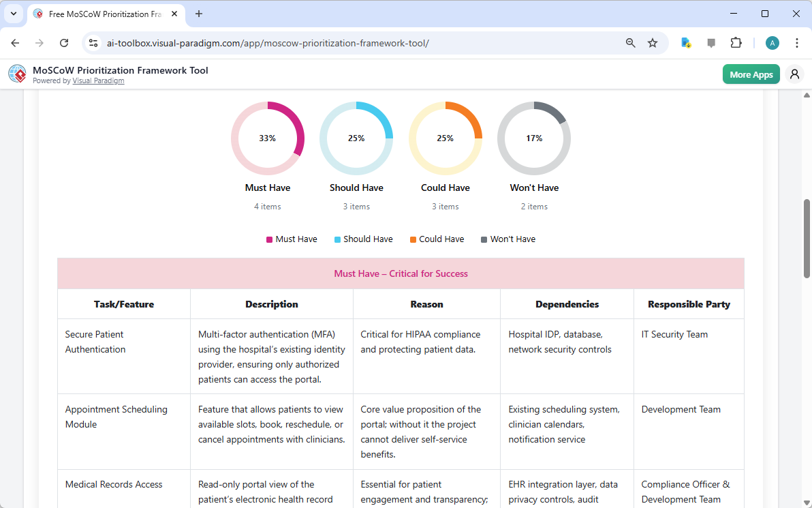The image size is (812, 508).
Task: Click the More Apps button
Action: click(x=751, y=74)
